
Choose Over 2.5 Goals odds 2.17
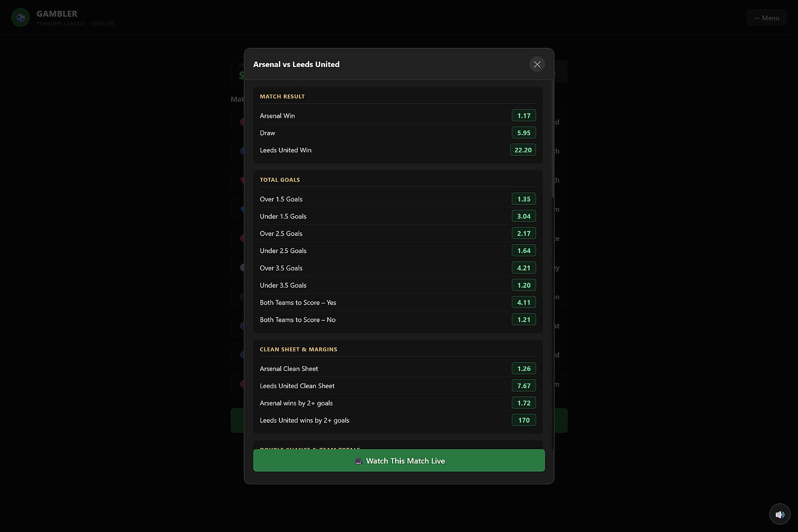coord(524,233)
